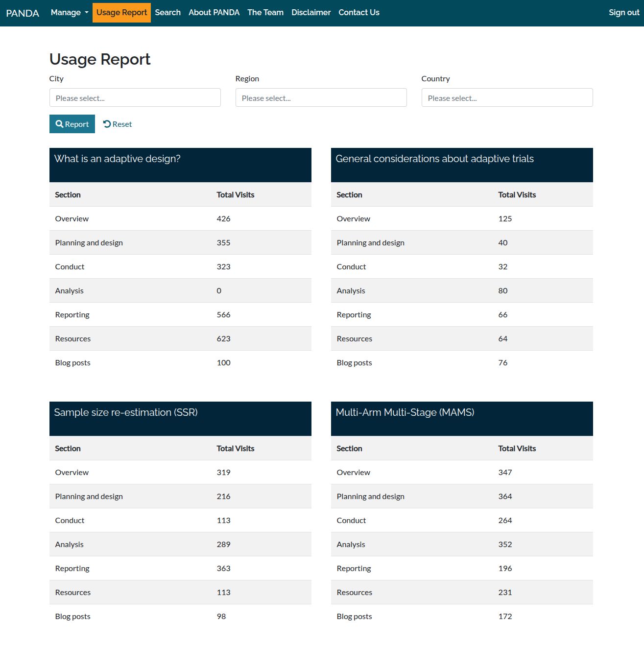Viewport: 644px width, 646px height.
Task: Select the Usage Report navigation tab
Action: click(x=121, y=12)
